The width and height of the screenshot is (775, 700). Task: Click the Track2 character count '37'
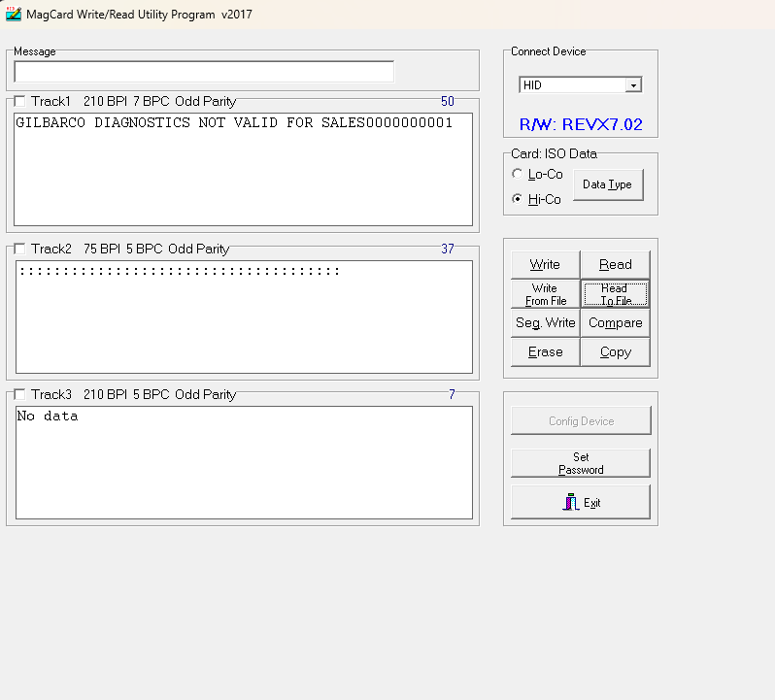point(448,249)
